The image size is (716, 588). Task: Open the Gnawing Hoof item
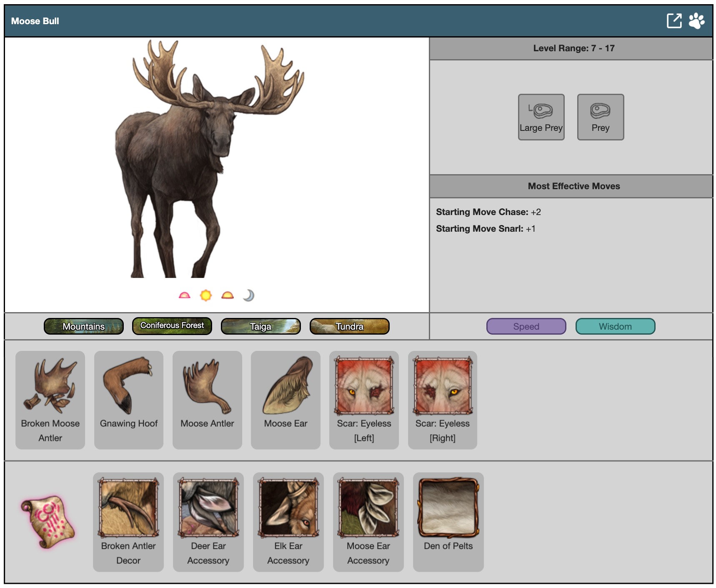(x=129, y=400)
